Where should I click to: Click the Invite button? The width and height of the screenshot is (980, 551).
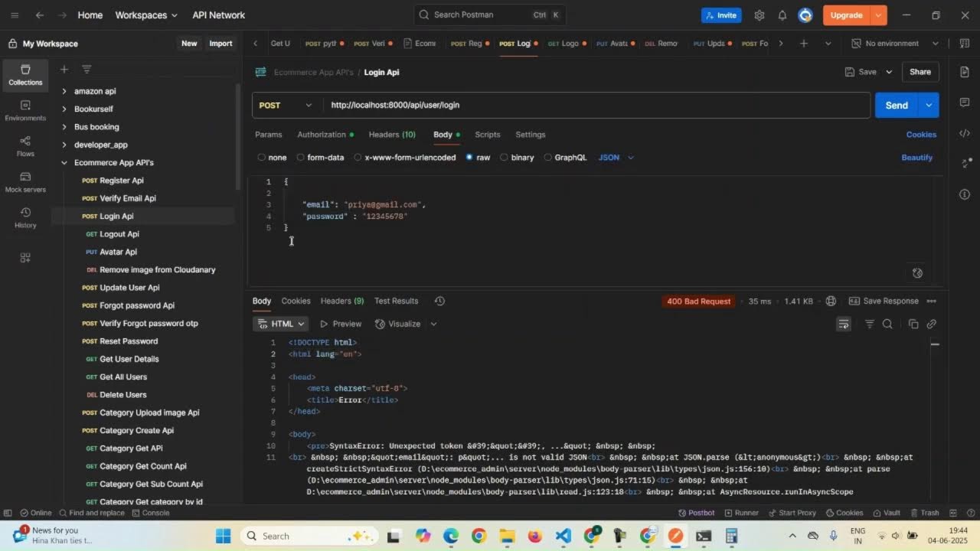721,15
